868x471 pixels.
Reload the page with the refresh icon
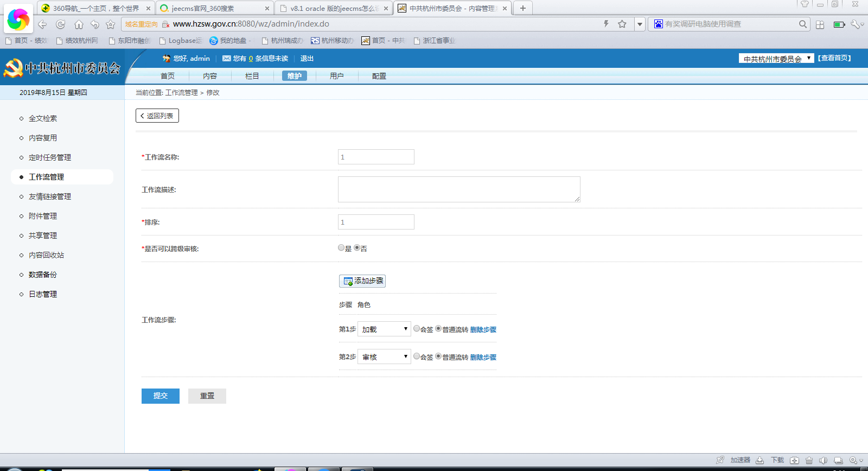tap(61, 24)
